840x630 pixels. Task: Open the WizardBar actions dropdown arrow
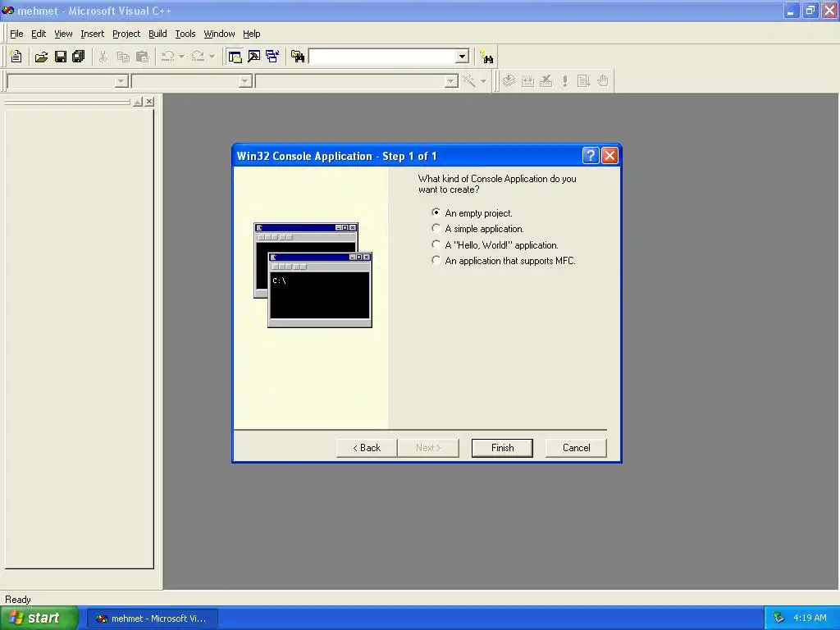[x=483, y=81]
